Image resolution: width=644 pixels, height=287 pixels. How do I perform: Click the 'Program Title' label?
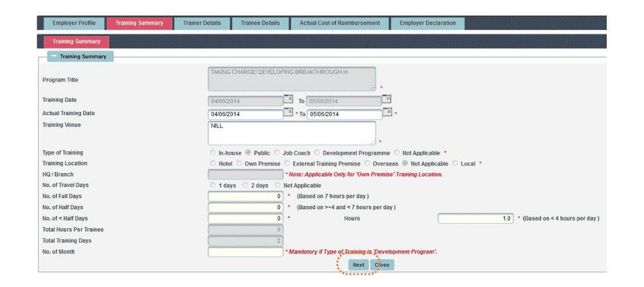tap(61, 80)
